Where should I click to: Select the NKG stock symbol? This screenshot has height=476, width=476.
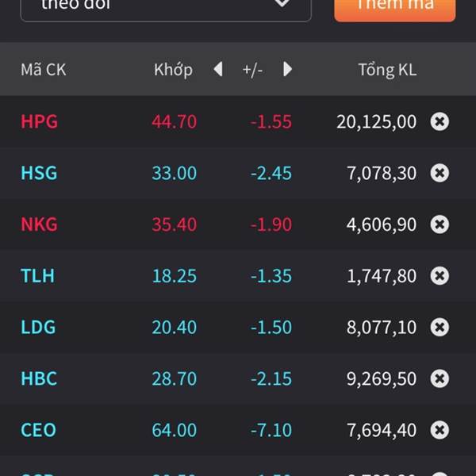(40, 225)
